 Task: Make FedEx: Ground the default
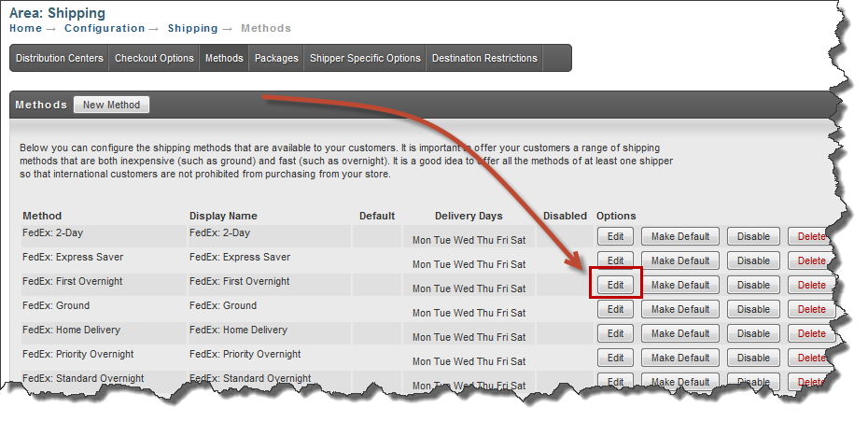(x=679, y=310)
